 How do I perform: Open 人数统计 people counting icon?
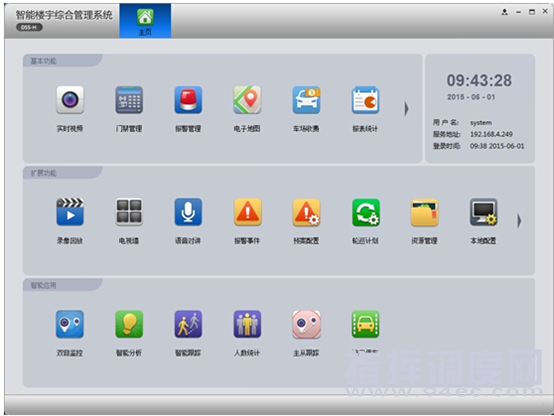click(247, 324)
